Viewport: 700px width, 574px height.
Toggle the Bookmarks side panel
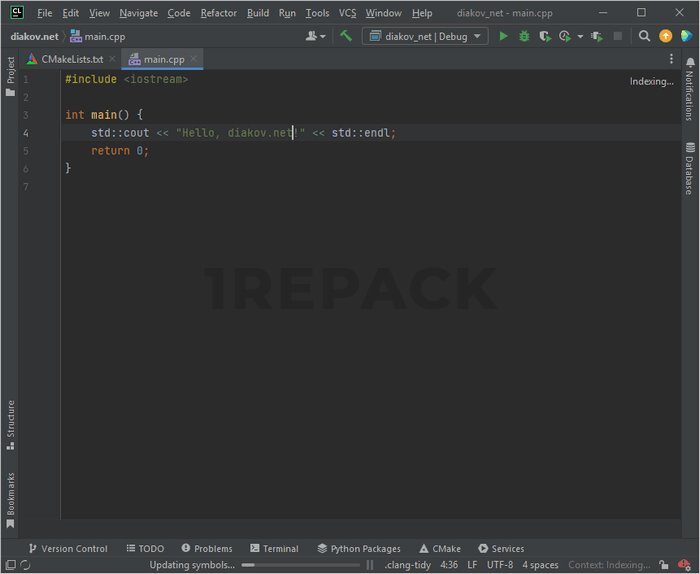(10, 497)
